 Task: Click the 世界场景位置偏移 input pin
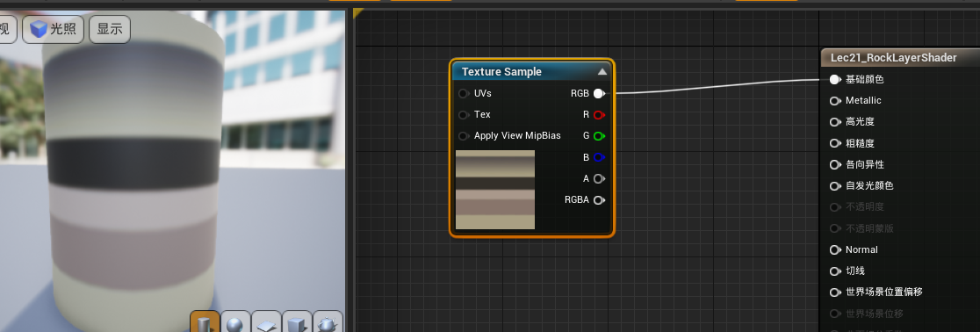pyautogui.click(x=835, y=292)
